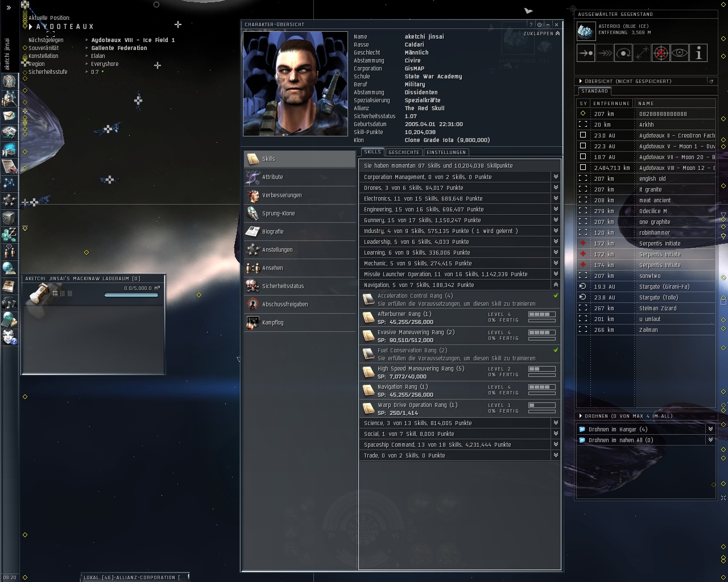Select the Warp Drive Operation skill row
728x582 pixels.
click(x=460, y=408)
